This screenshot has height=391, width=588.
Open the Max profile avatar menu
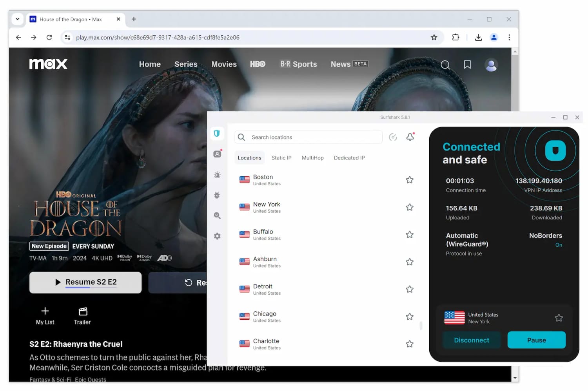[x=491, y=65]
